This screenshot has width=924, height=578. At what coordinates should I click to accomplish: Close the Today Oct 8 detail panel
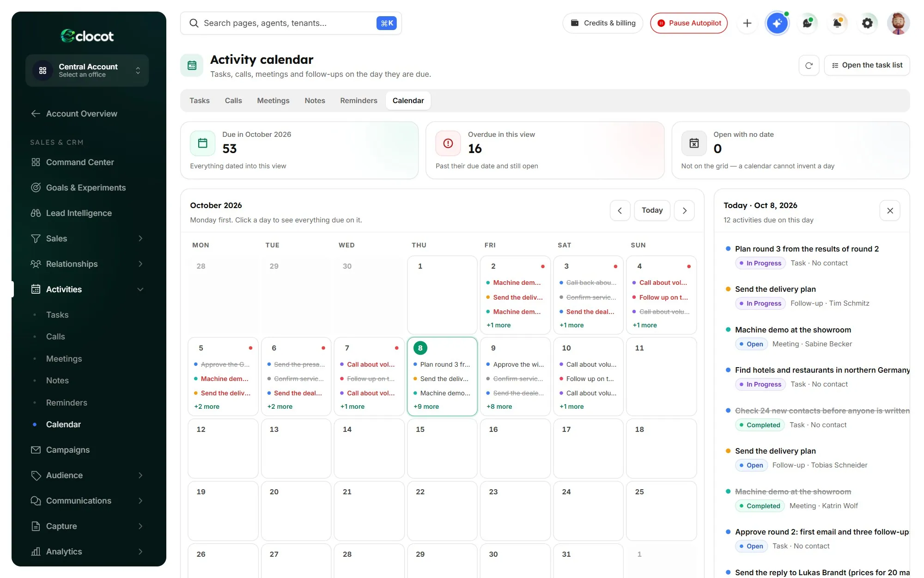890,211
